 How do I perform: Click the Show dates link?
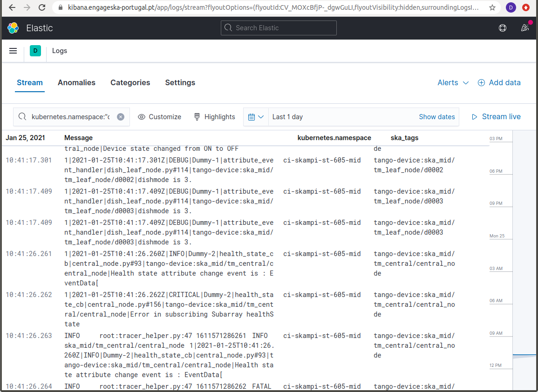tap(437, 117)
